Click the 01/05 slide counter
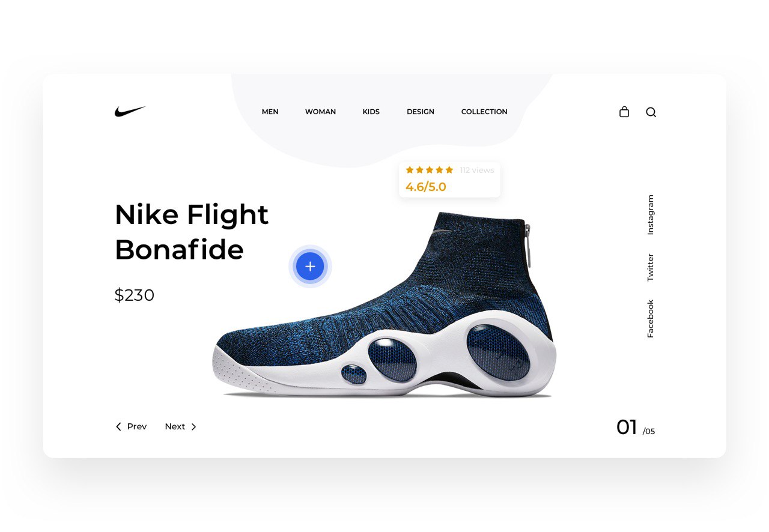The width and height of the screenshot is (769, 532). click(636, 428)
